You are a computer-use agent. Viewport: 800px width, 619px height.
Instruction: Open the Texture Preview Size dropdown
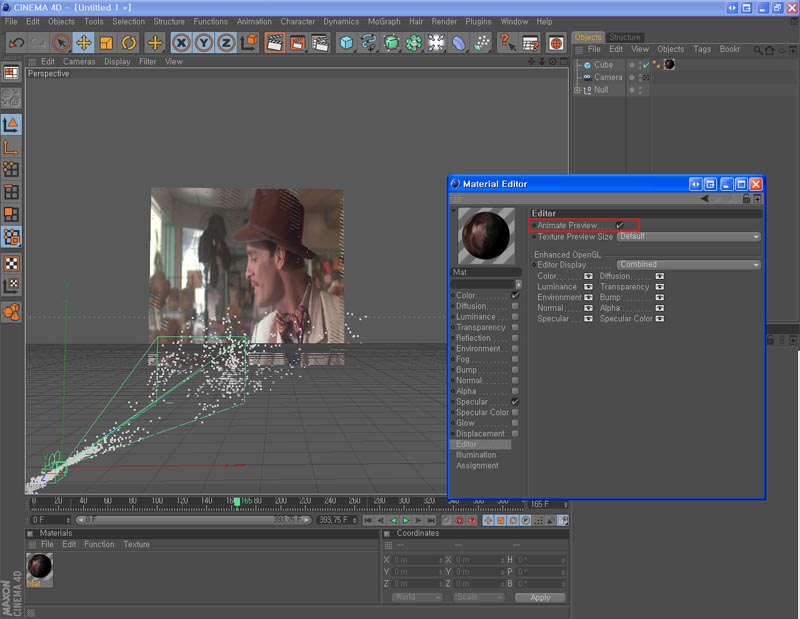point(689,237)
